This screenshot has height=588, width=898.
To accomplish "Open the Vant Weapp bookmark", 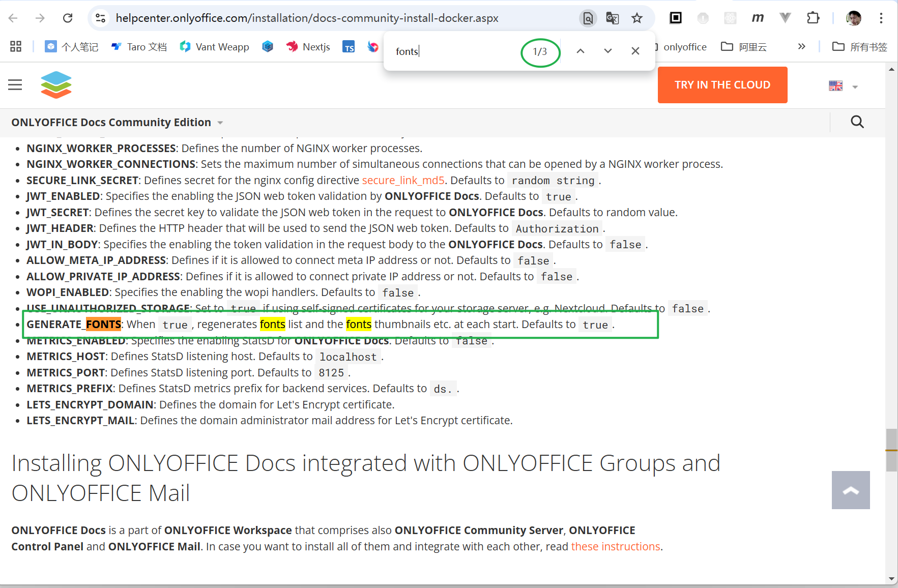I will click(214, 47).
